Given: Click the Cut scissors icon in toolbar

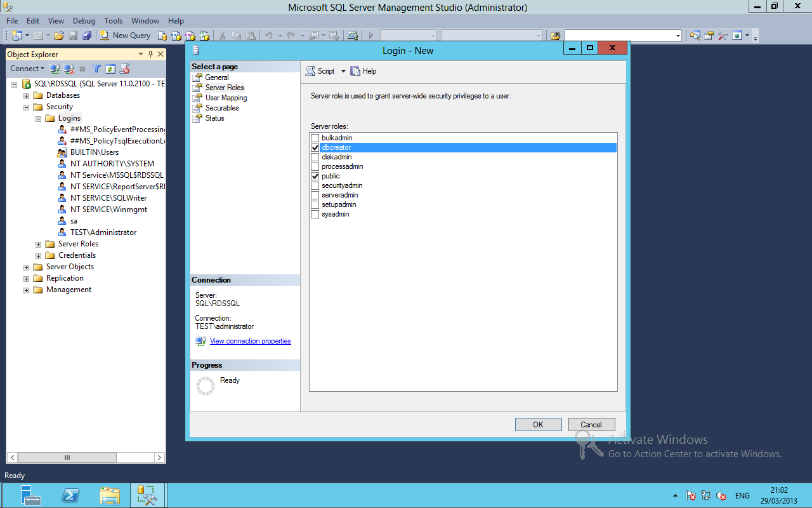Looking at the screenshot, I should 223,36.
